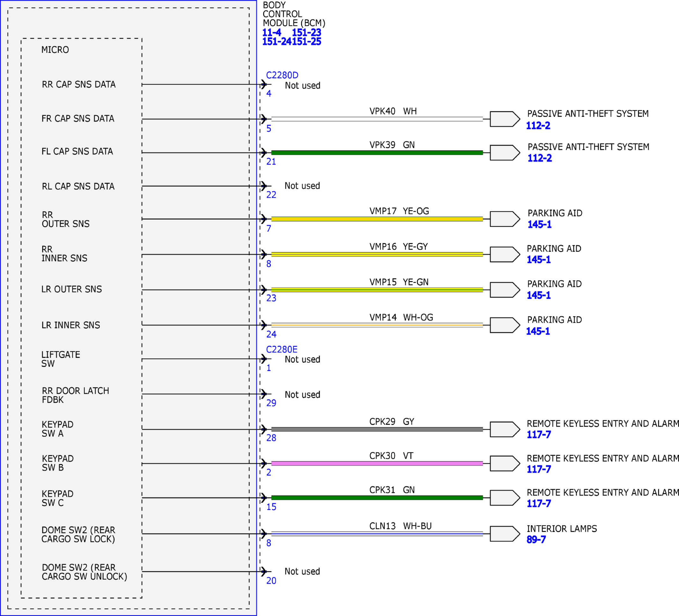679x616 pixels.
Task: Open 117-7 link for CPK31 circuit
Action: click(x=539, y=503)
